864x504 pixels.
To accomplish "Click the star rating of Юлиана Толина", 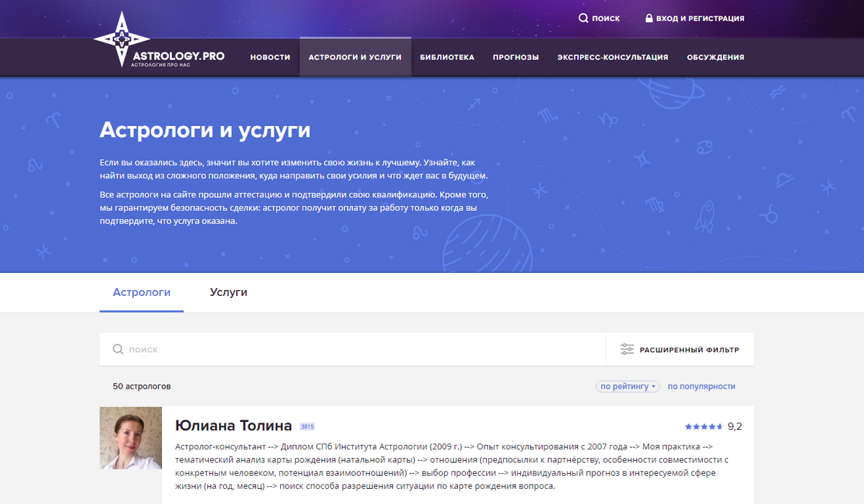I will point(703,426).
